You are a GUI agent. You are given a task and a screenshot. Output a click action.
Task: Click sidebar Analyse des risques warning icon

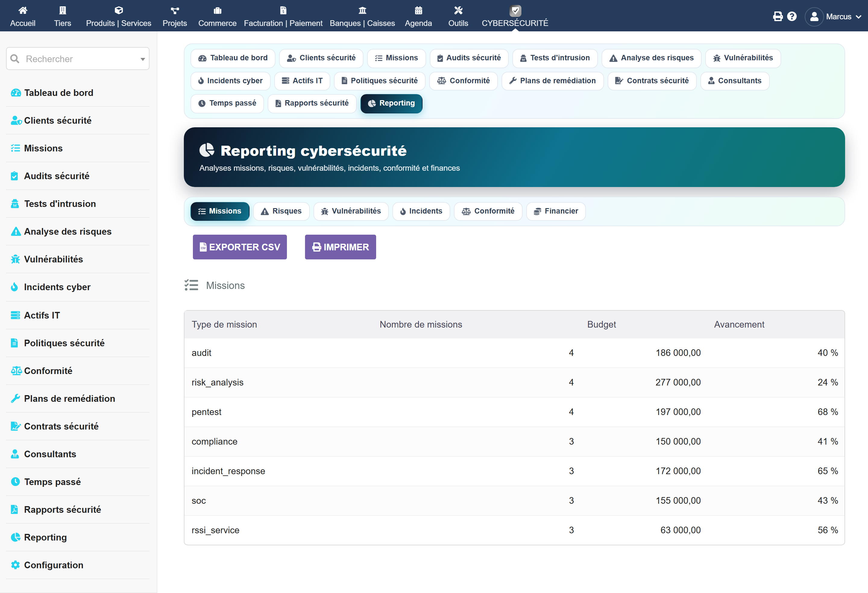(16, 231)
